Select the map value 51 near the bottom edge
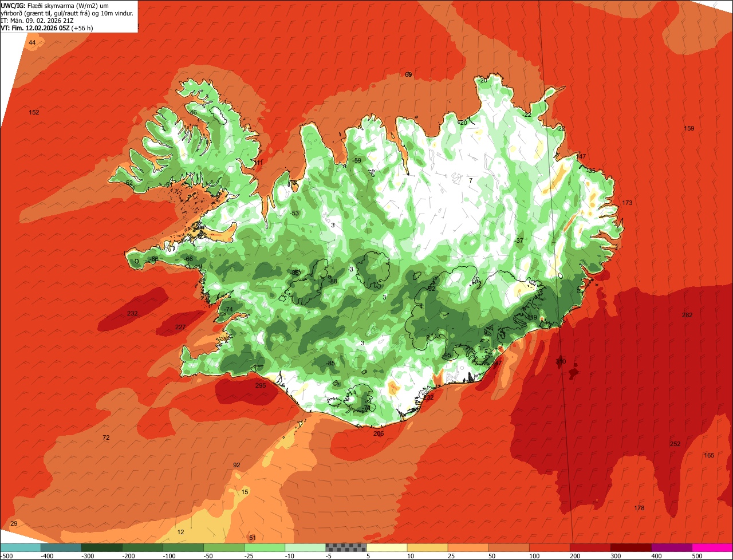This screenshot has height=560, width=733. point(253,538)
